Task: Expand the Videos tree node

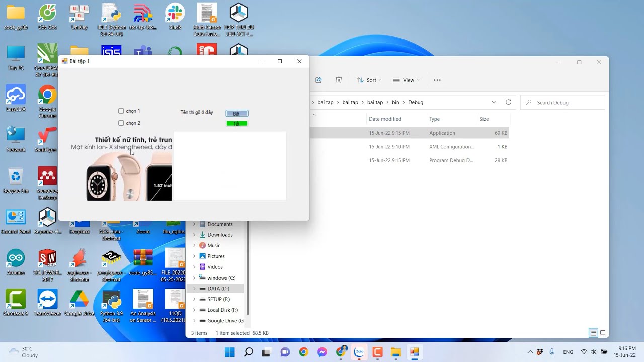Action: click(194, 267)
